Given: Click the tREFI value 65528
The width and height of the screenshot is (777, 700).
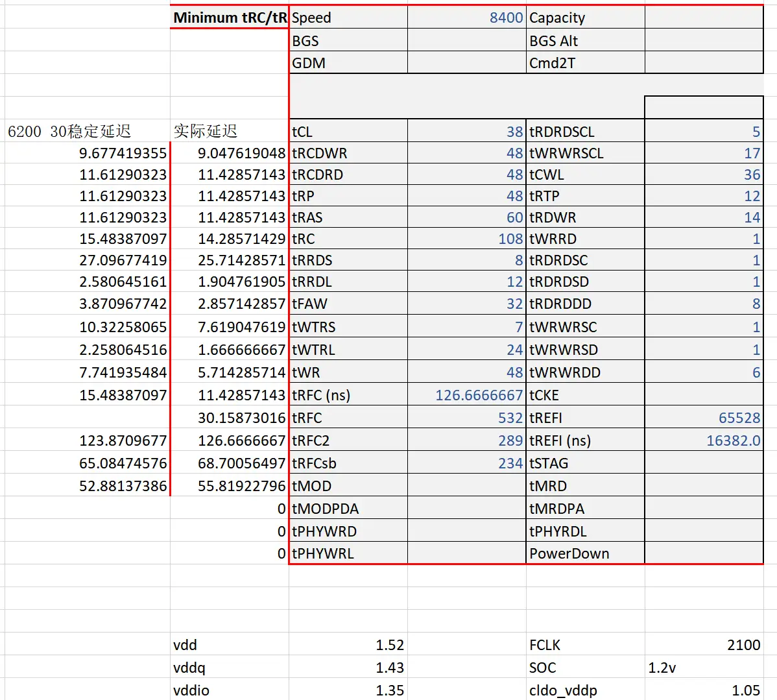Looking at the screenshot, I should 704,417.
